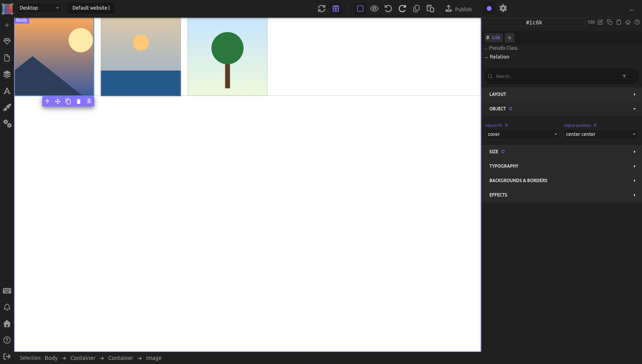Toggle component outlines square icon
642x364 pixels.
click(360, 8)
